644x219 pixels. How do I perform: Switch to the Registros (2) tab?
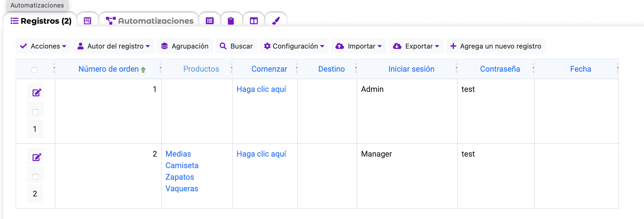pos(41,21)
